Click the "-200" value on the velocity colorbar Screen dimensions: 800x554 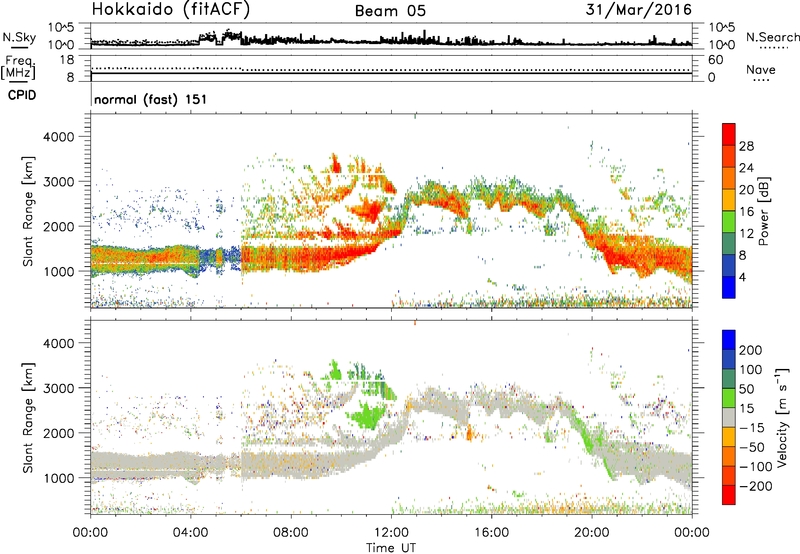click(755, 486)
